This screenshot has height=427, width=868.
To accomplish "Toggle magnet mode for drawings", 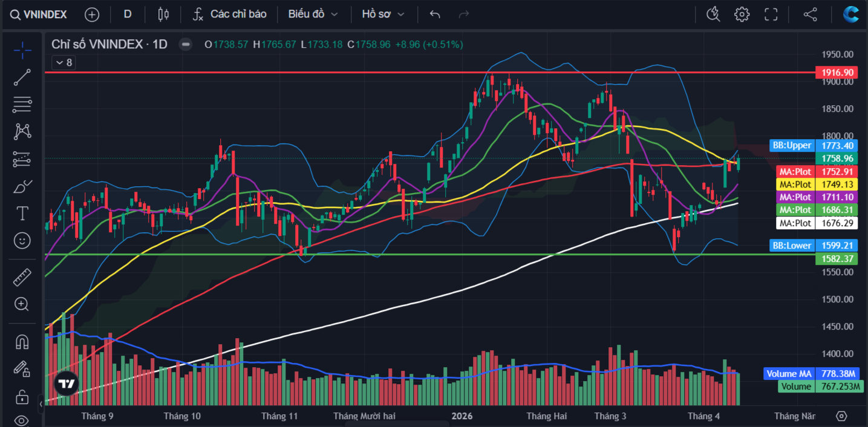I will [22, 342].
